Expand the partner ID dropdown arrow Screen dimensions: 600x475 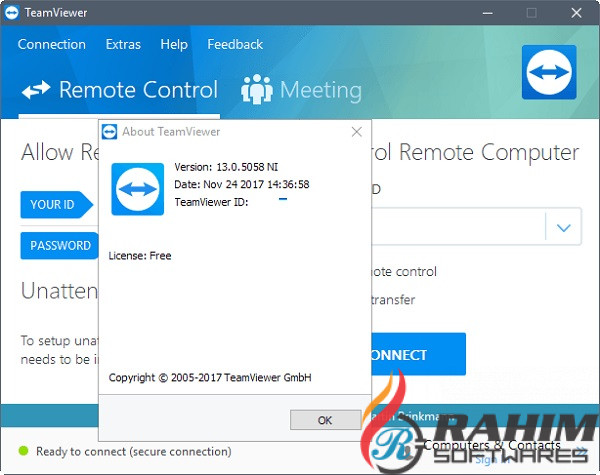[564, 228]
